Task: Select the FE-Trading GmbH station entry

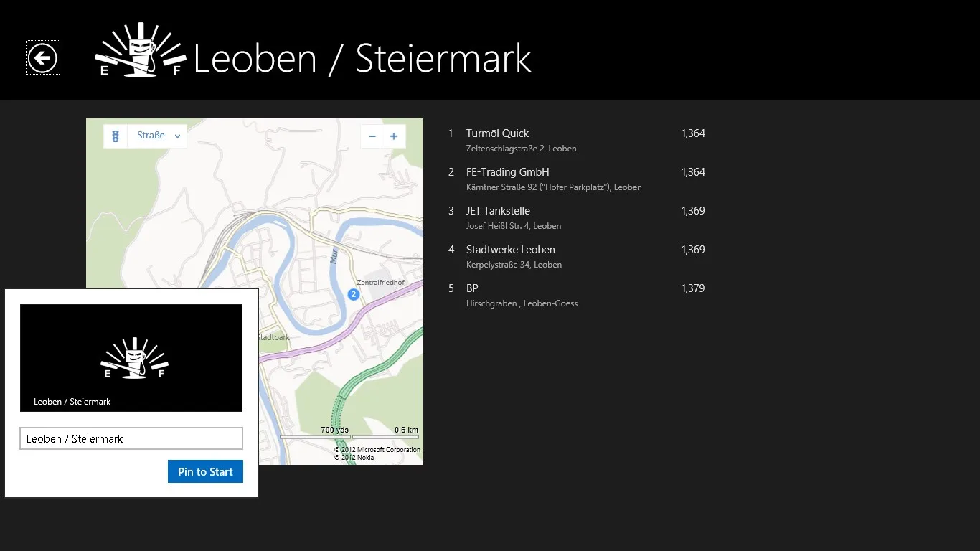Action: pyautogui.click(x=577, y=179)
